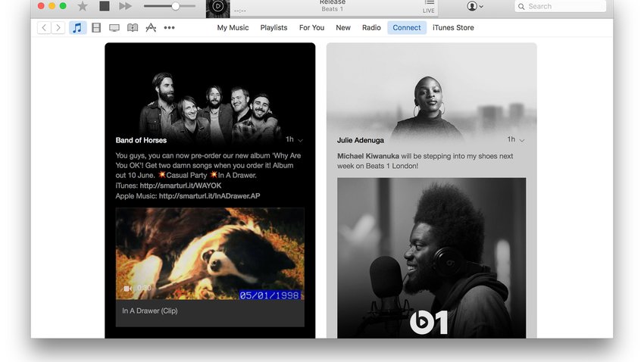The width and height of the screenshot is (644, 362).
Task: View the Michael Kiwanuka Beats 1 photo
Action: coord(431,257)
